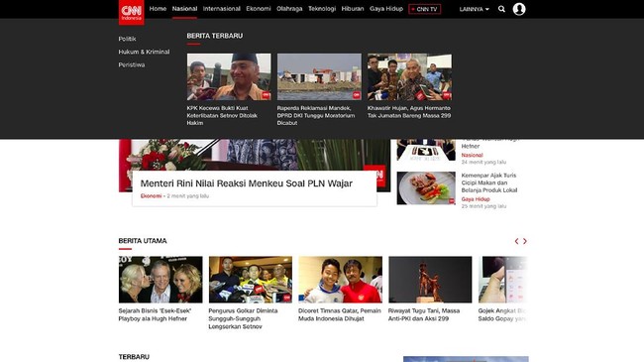Open Dicoret Timnas Qatar thumbnail image
The height and width of the screenshot is (362, 644).
point(341,280)
